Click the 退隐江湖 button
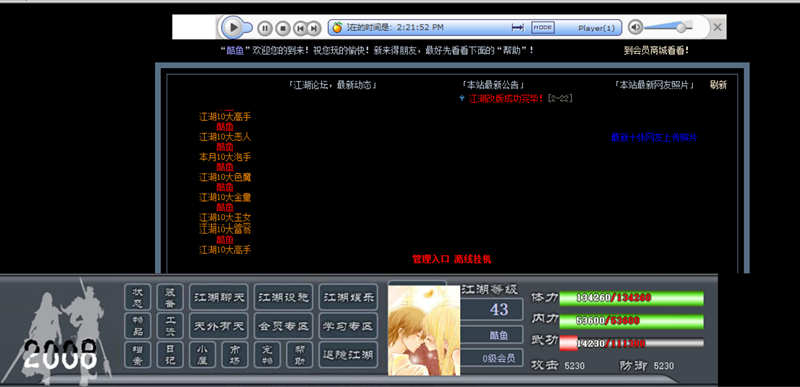 [x=348, y=354]
